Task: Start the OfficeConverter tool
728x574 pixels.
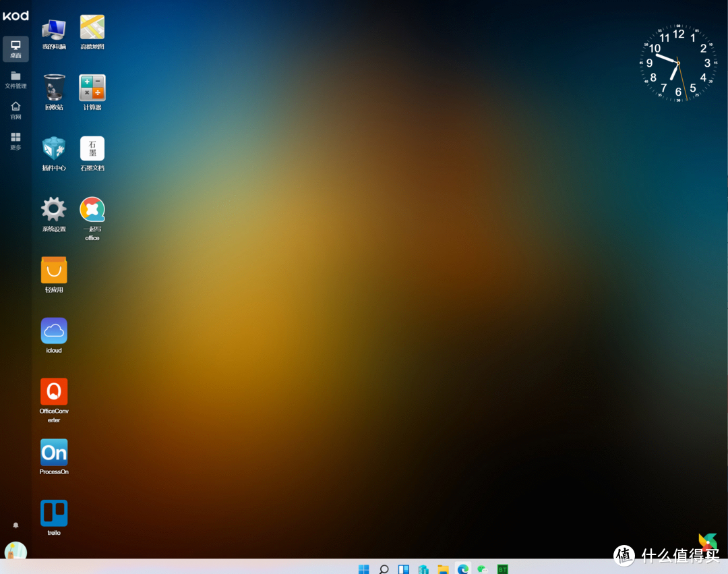Action: point(53,391)
